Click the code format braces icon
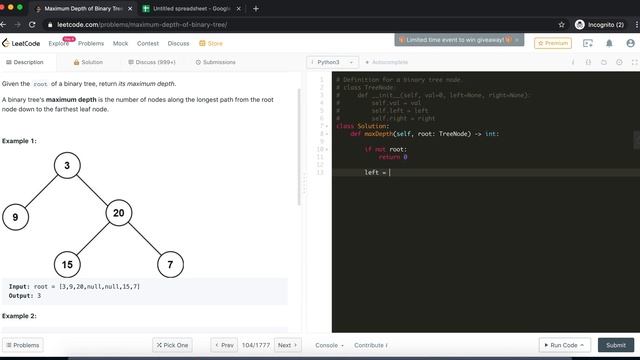Viewport: 640px width, 360px height. point(588,62)
